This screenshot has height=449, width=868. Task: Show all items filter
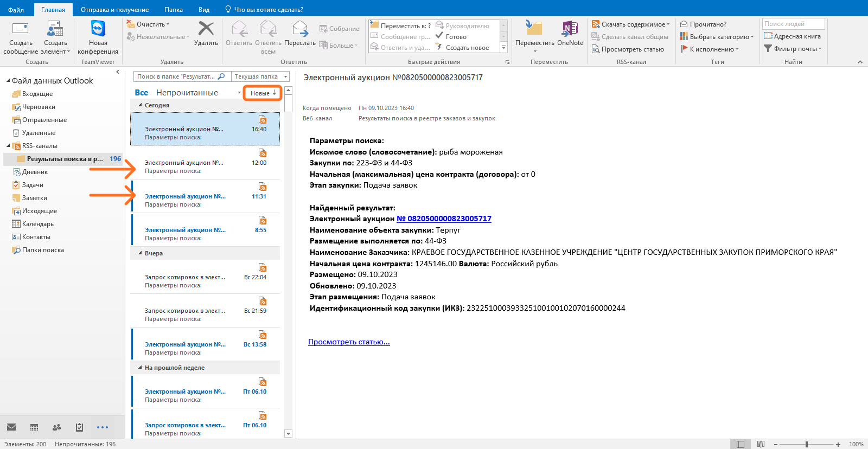click(141, 93)
